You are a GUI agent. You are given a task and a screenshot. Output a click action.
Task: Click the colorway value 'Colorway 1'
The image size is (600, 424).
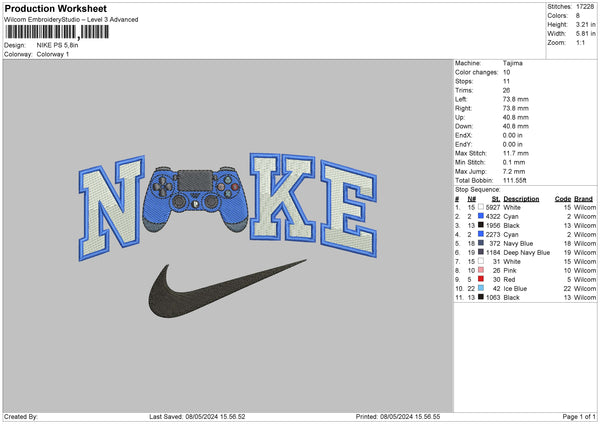[53, 54]
